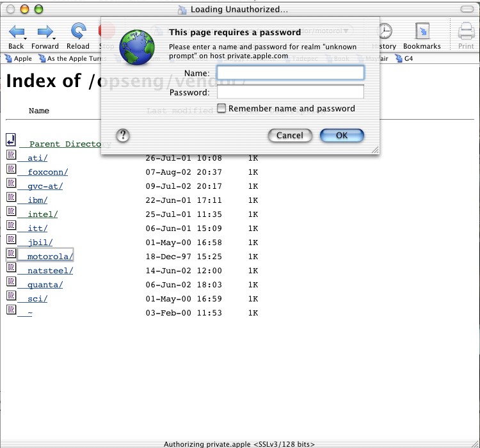Click the toolbar toggle pill in title bar
Screen dimensions: 480x448
467,9
